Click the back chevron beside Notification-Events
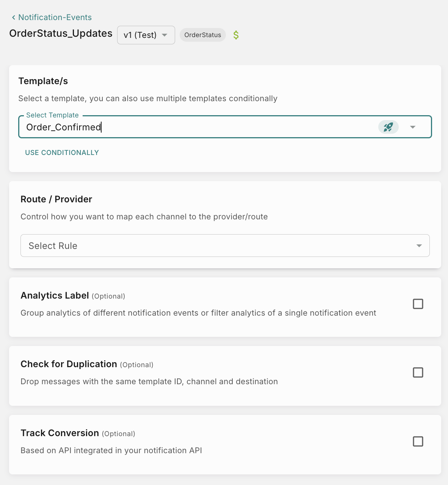 (x=14, y=17)
